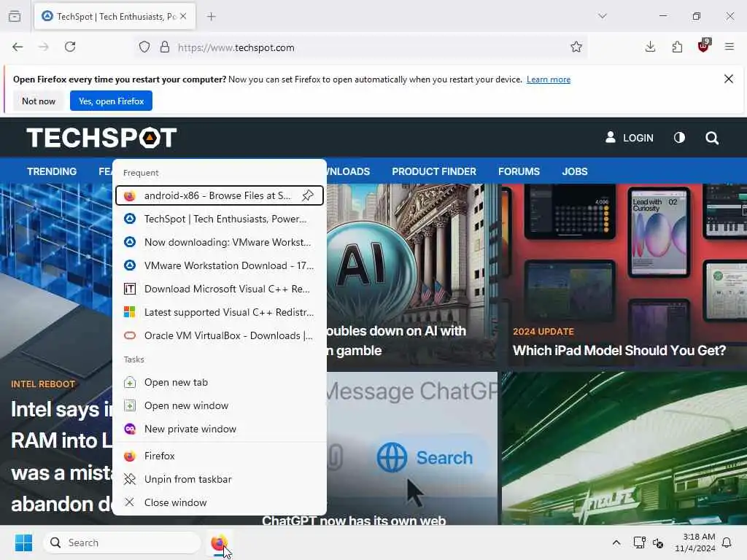The height and width of the screenshot is (560, 747).
Task: Open the taskbar clock showing 3:18 AM
Action: click(694, 542)
